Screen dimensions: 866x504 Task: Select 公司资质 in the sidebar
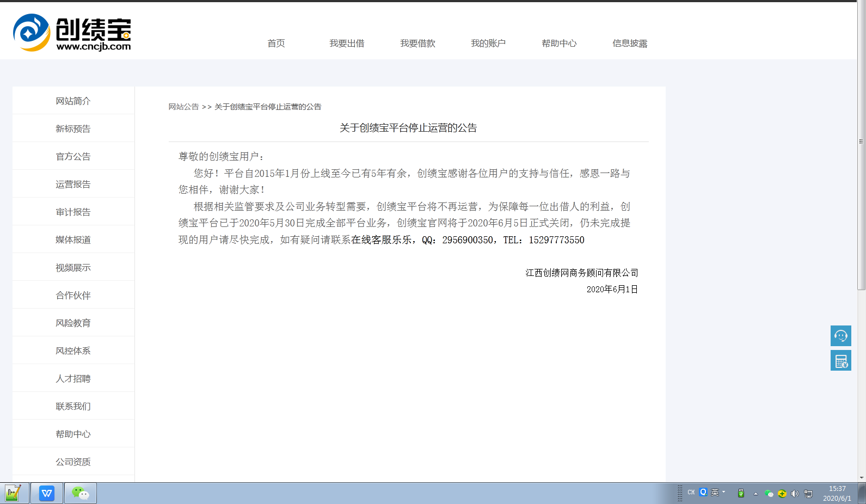point(73,462)
